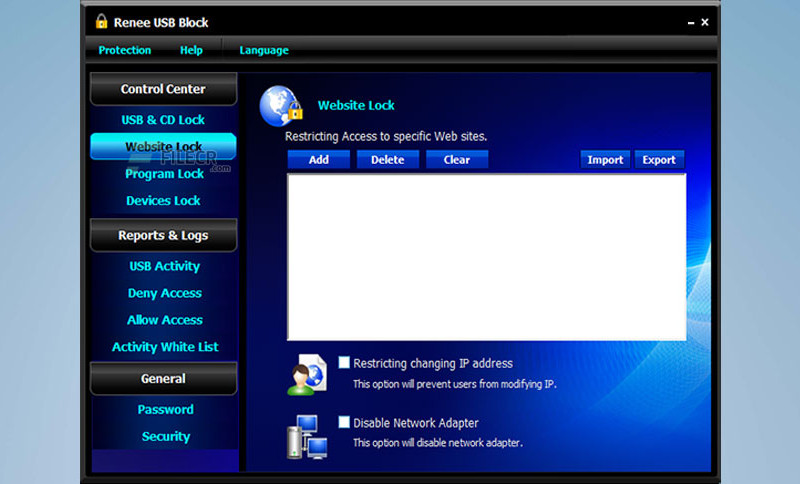800x484 pixels.
Task: Click the padlock icon in title bar
Action: pos(102,21)
